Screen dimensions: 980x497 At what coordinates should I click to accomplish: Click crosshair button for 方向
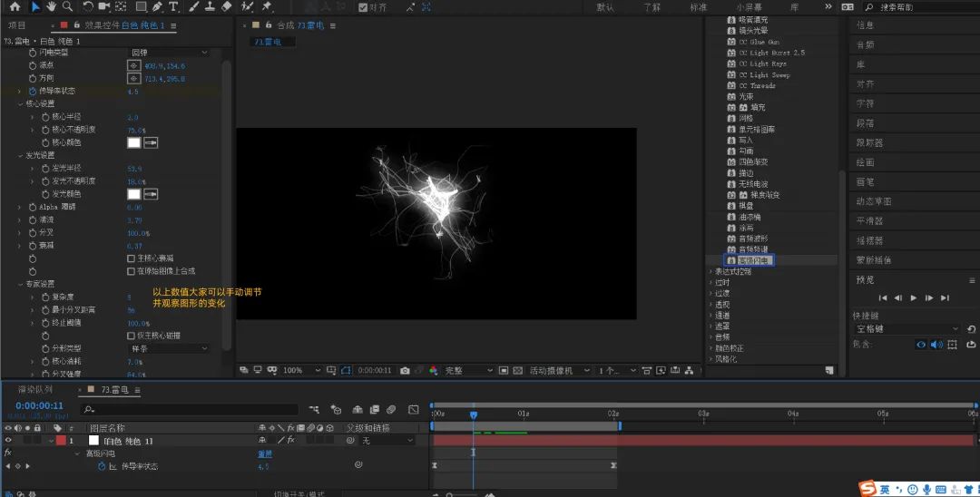pos(133,78)
